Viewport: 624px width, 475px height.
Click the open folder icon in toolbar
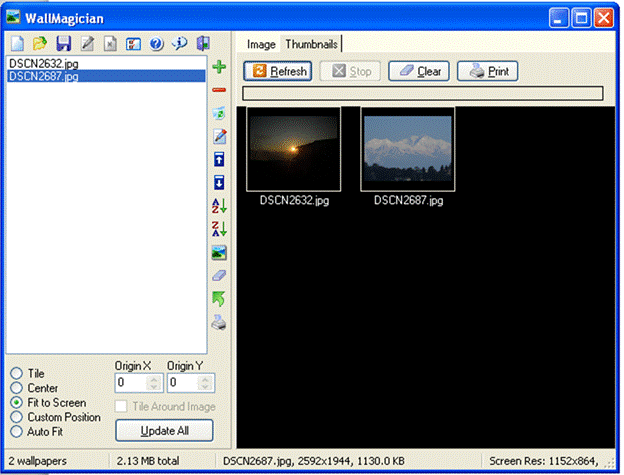click(x=40, y=44)
